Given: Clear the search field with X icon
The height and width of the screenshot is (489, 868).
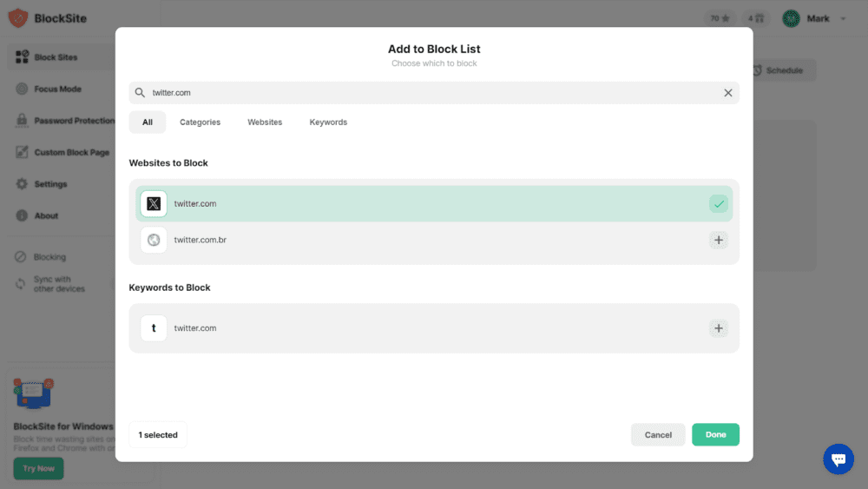Looking at the screenshot, I should click(x=727, y=93).
